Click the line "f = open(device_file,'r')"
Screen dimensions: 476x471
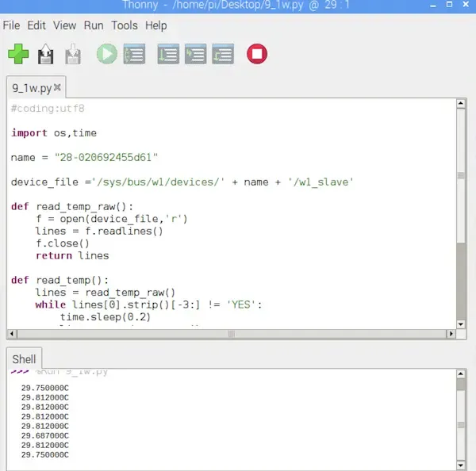click(111, 219)
